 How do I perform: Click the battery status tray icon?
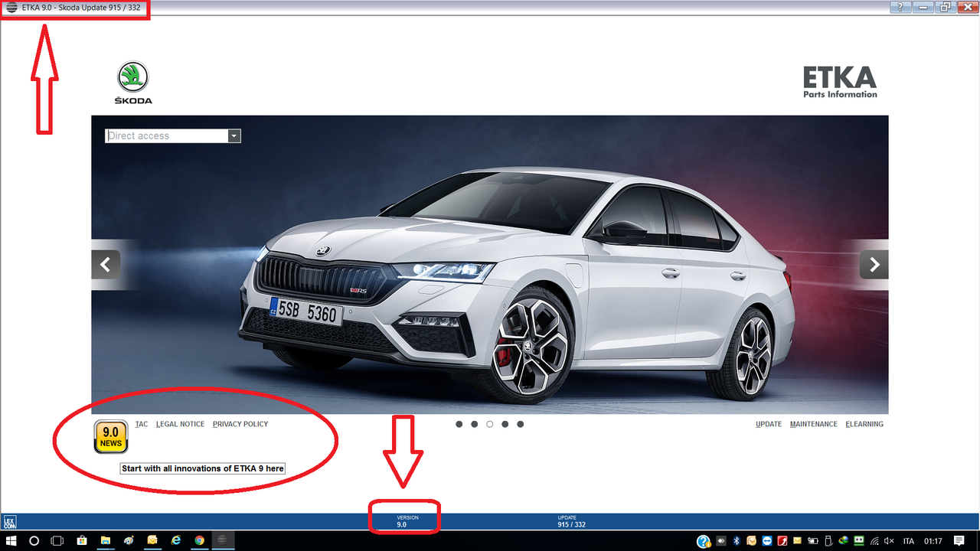pyautogui.click(x=813, y=541)
